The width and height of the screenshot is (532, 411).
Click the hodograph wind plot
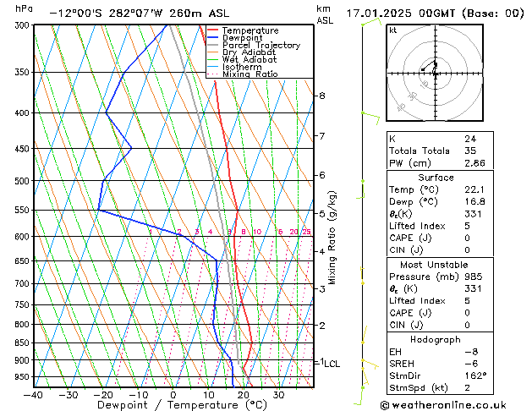(435, 73)
